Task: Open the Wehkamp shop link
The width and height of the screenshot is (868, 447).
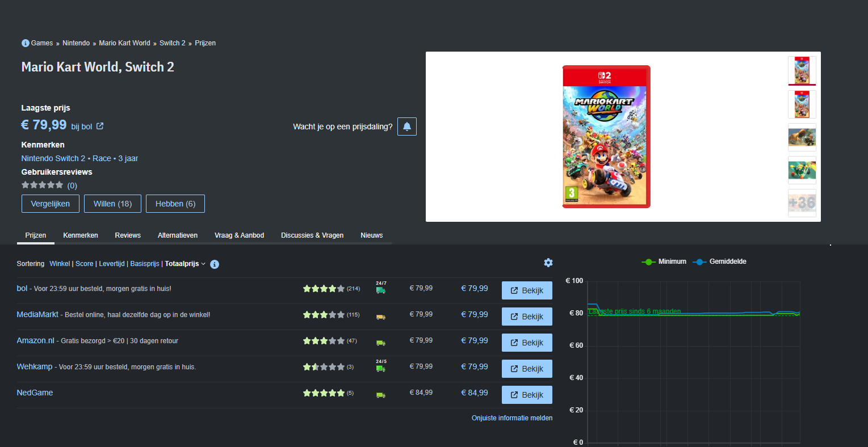Action: 35,366
